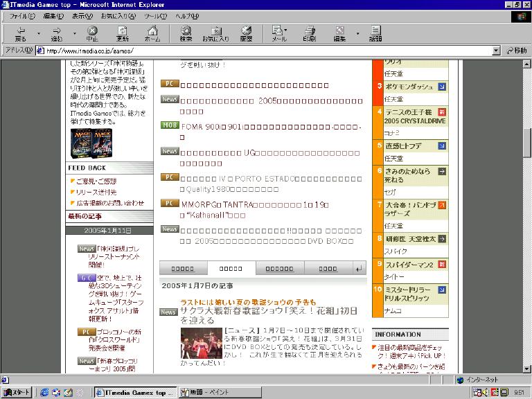Open the 注目の最新商品をチェック information link
Viewport: 532px width, 399px height.
point(411,351)
